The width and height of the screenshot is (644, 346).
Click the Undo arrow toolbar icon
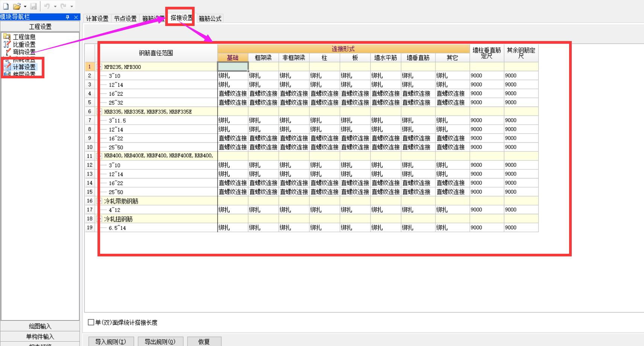click(47, 6)
